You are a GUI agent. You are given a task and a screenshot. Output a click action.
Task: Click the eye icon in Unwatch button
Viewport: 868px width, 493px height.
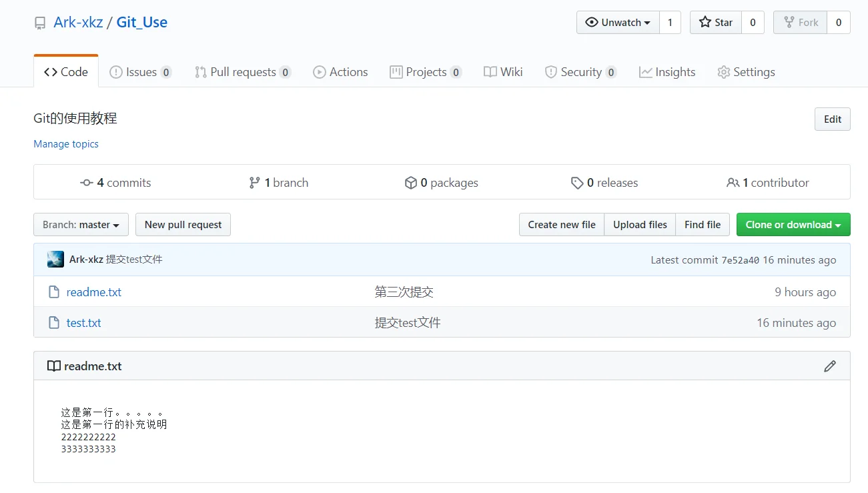(x=592, y=22)
